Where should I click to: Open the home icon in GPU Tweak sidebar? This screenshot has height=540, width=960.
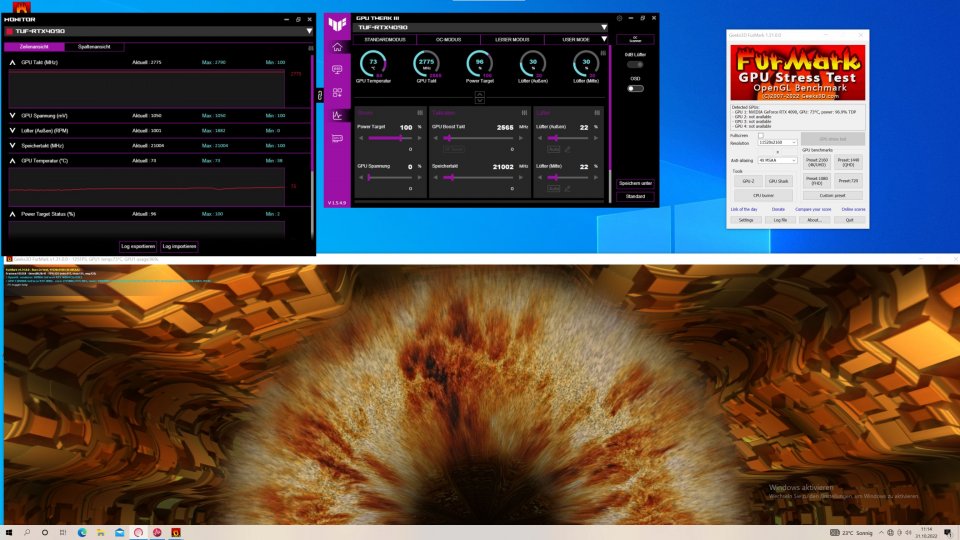[x=337, y=47]
